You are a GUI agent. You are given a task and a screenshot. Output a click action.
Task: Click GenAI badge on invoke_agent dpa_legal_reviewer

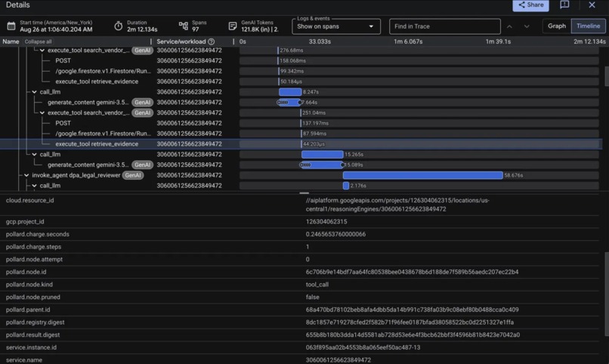pyautogui.click(x=133, y=175)
